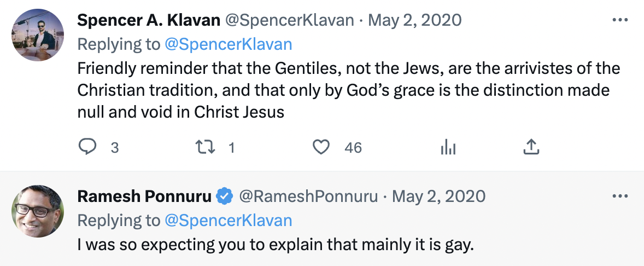The image size is (644, 266).
Task: Click the Ramesh Ponnuru display name
Action: click(x=144, y=196)
